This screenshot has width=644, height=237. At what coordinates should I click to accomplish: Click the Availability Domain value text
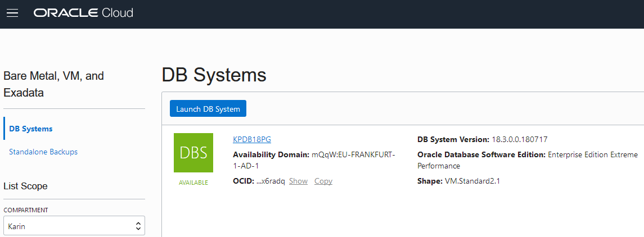pos(353,154)
